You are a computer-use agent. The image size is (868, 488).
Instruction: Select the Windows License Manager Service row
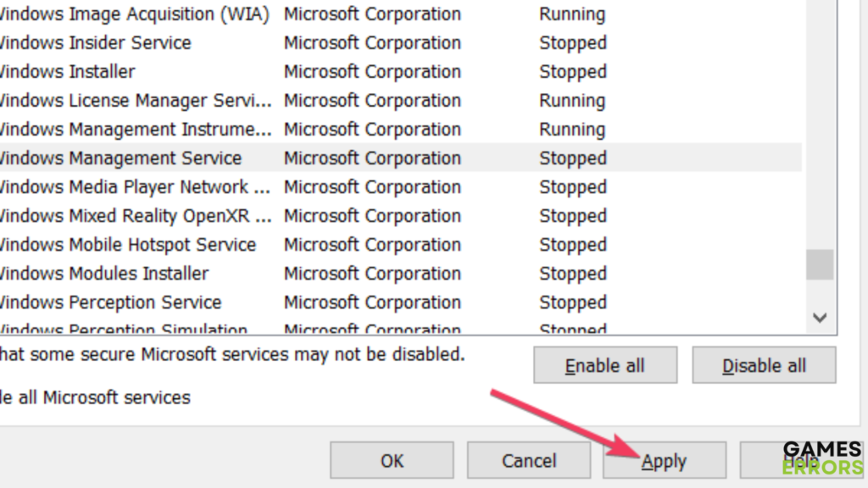(x=136, y=101)
